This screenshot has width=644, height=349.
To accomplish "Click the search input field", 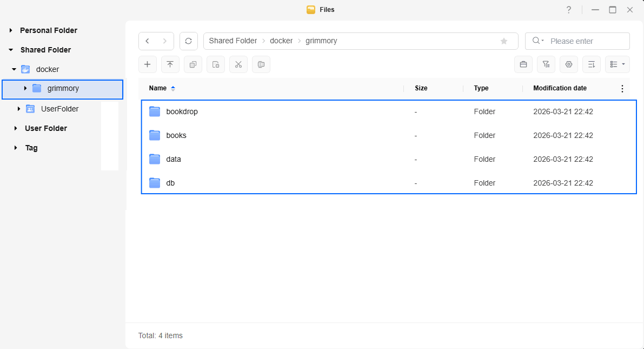I will click(x=587, y=41).
